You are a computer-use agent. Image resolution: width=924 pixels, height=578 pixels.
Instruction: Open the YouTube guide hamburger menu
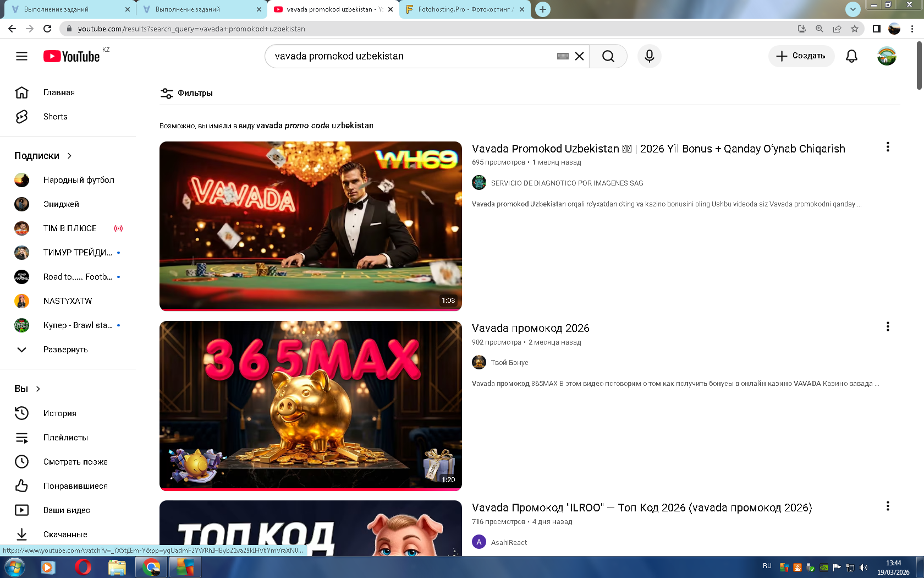(21, 56)
